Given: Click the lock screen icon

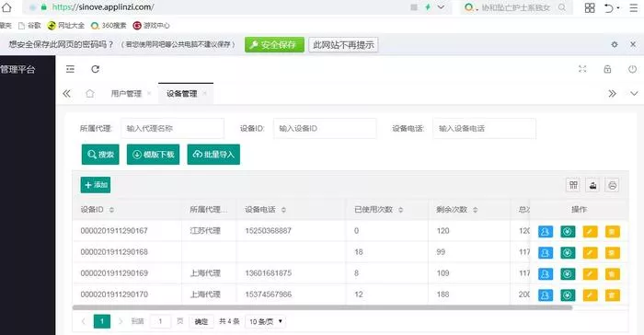Looking at the screenshot, I should tap(607, 69).
